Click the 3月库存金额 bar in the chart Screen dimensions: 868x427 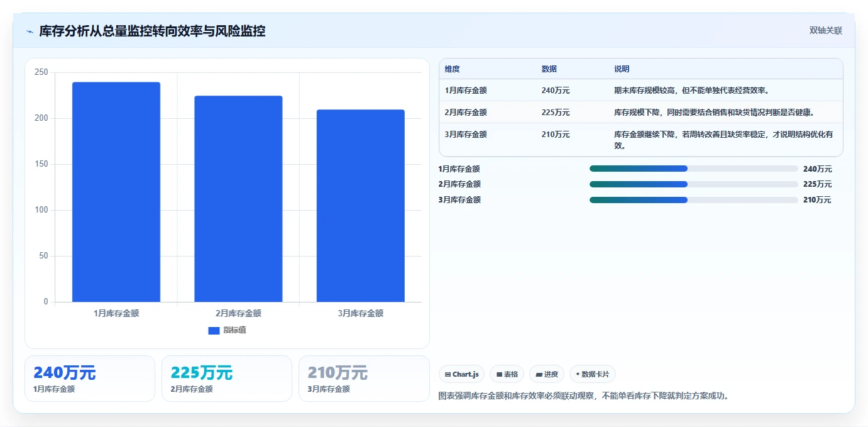pyautogui.click(x=360, y=206)
